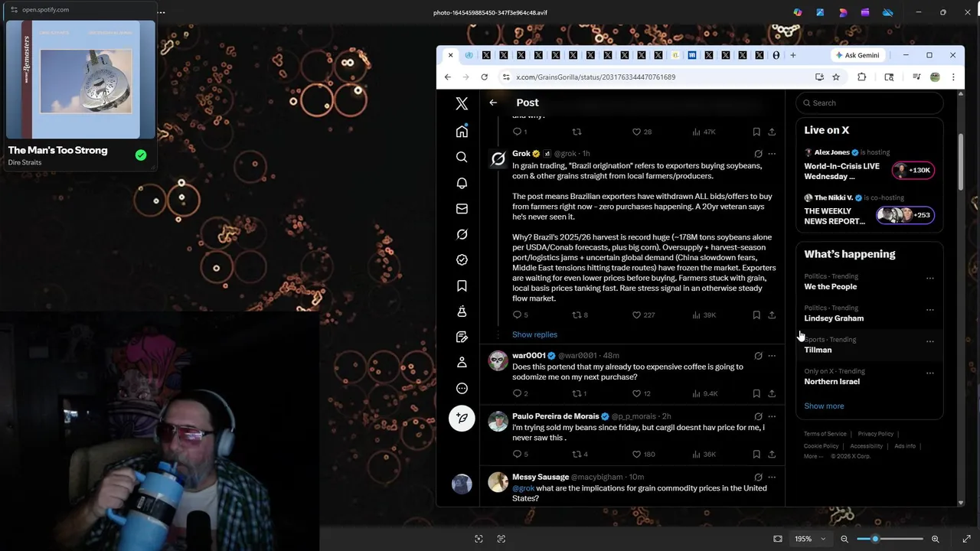980x551 pixels.
Task: Open Chrome three-dot menu
Action: [953, 77]
